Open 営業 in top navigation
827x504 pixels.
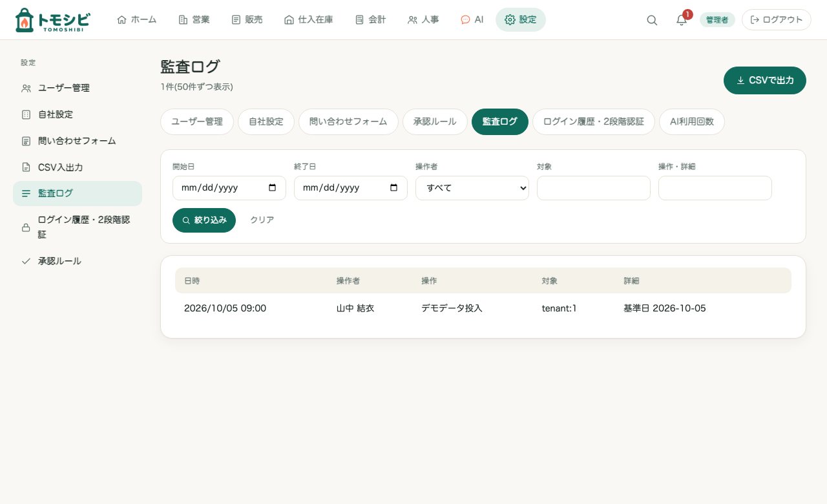point(194,19)
